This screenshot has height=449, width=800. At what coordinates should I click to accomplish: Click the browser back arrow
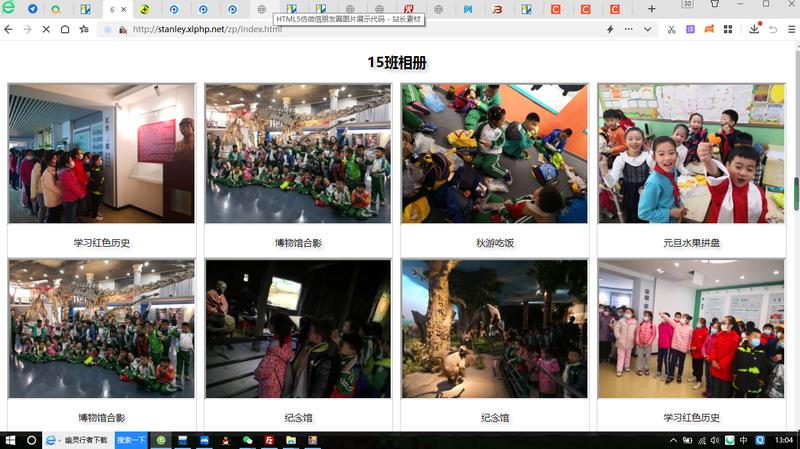(x=9, y=29)
